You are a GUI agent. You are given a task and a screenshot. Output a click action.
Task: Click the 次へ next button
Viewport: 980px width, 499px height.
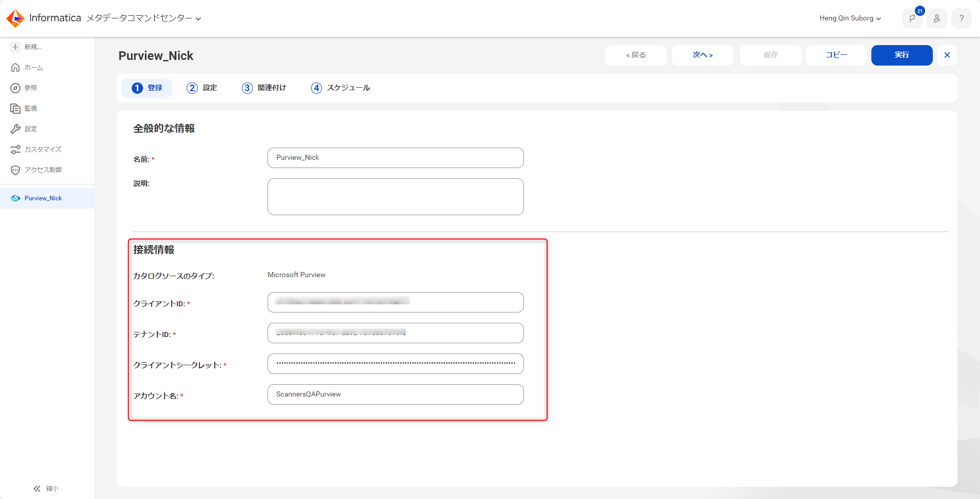pyautogui.click(x=703, y=55)
